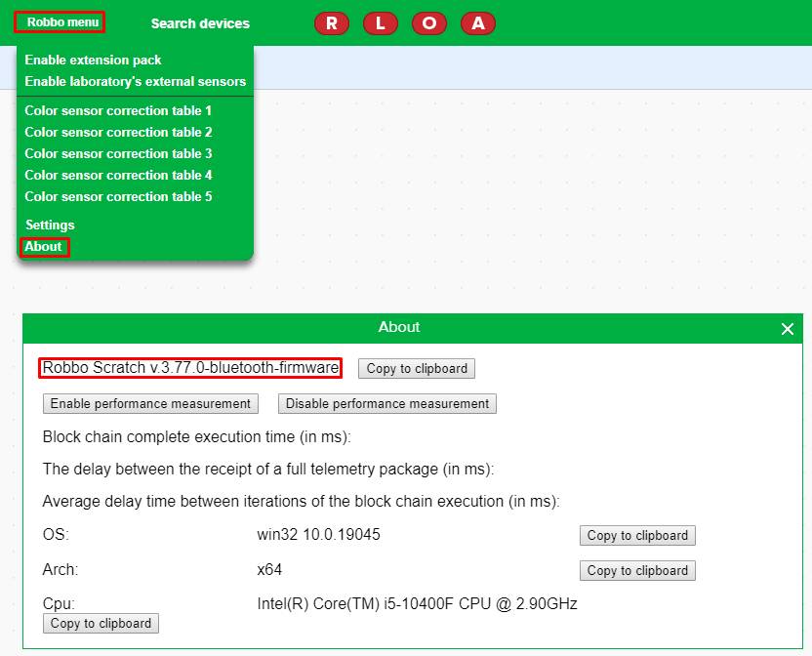Open Color sensor correction table 5
The width and height of the screenshot is (812, 656).
point(118,196)
